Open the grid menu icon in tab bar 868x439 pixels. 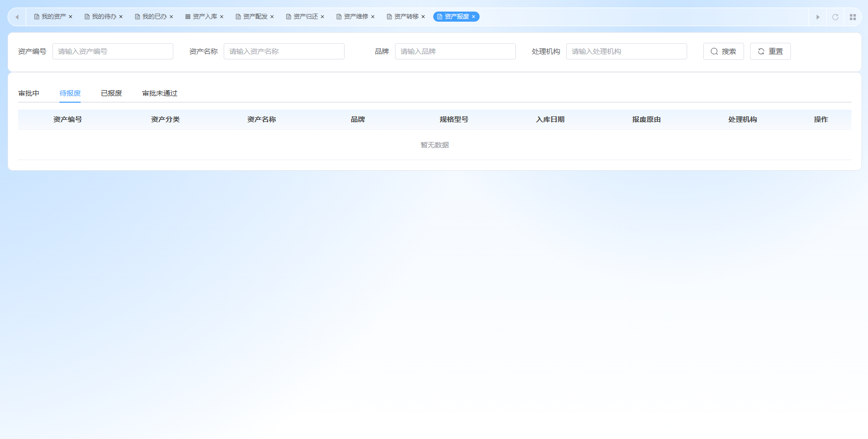click(x=853, y=17)
